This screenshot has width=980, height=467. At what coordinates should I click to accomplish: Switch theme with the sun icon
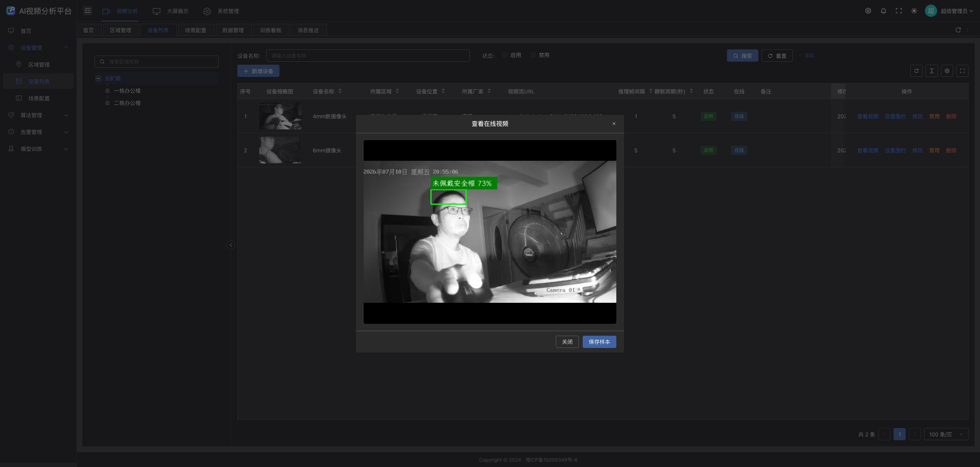click(x=914, y=11)
